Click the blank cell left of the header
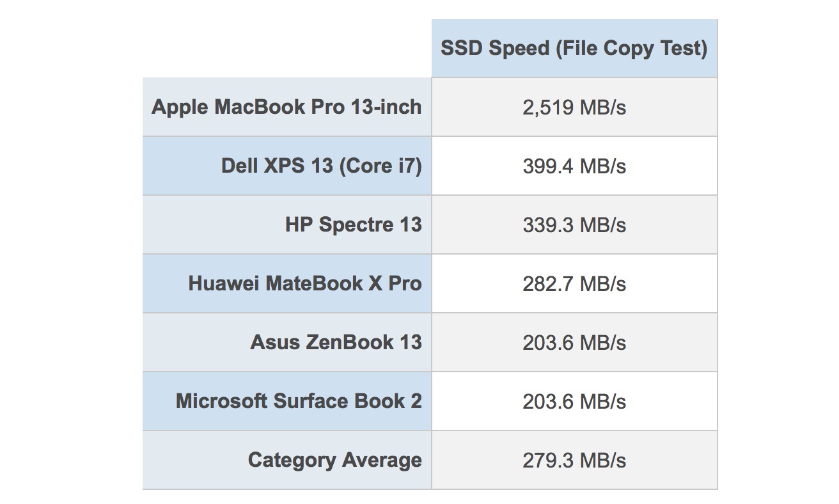This screenshot has height=504, width=839. [x=286, y=49]
